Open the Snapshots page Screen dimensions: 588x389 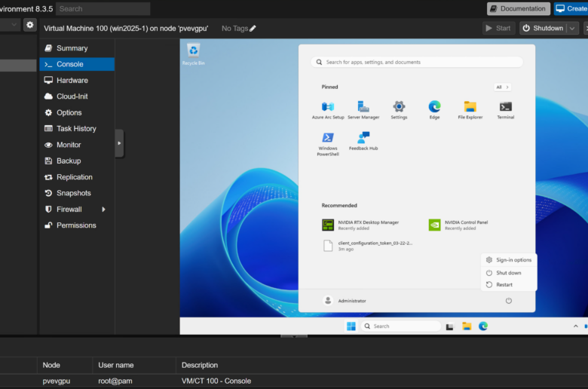pyautogui.click(x=76, y=193)
